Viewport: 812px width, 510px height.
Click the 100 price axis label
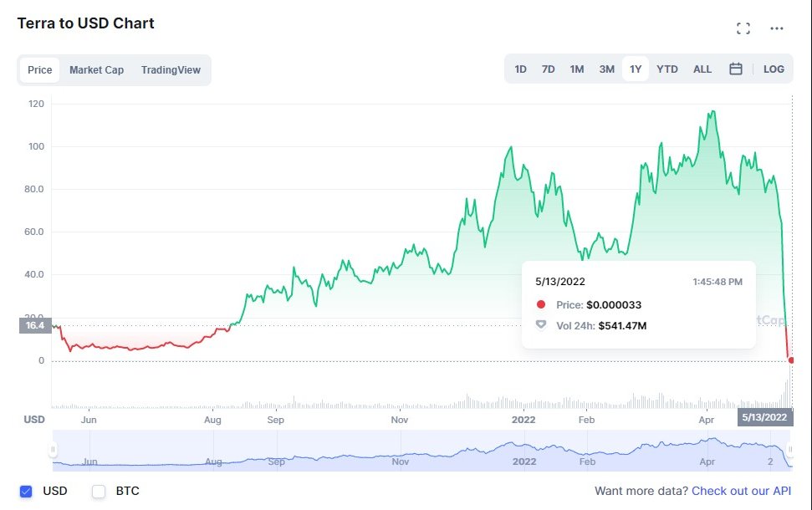coord(36,146)
